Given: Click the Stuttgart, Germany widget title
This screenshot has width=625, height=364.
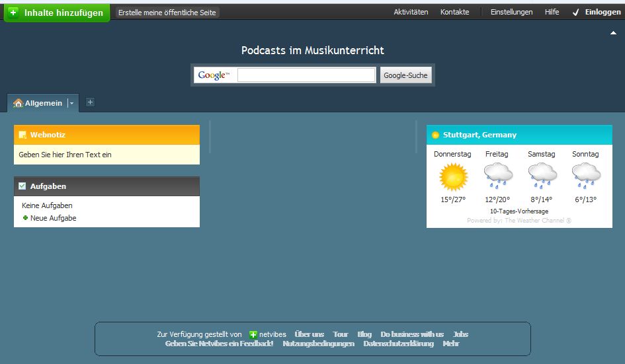Looking at the screenshot, I should point(479,135).
